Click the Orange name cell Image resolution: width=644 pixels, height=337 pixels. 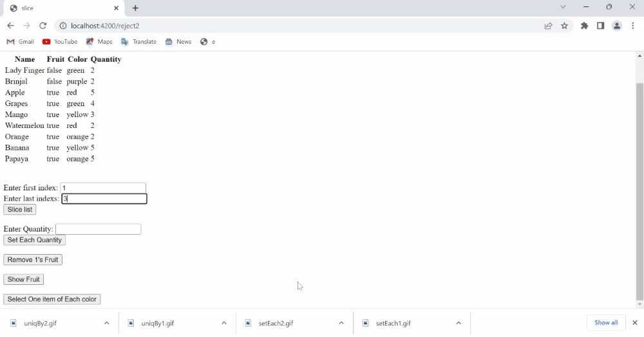17,137
